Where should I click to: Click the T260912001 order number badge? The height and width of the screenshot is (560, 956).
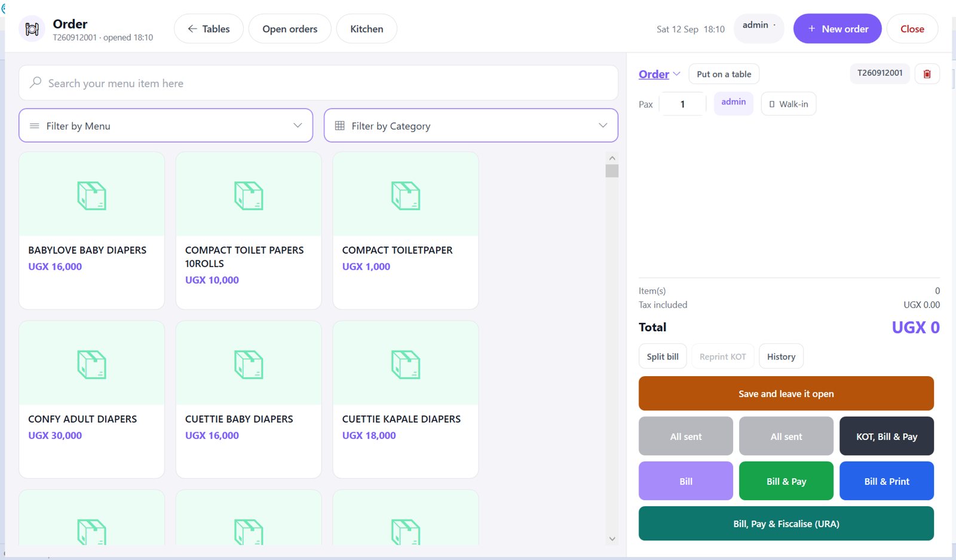click(x=880, y=73)
